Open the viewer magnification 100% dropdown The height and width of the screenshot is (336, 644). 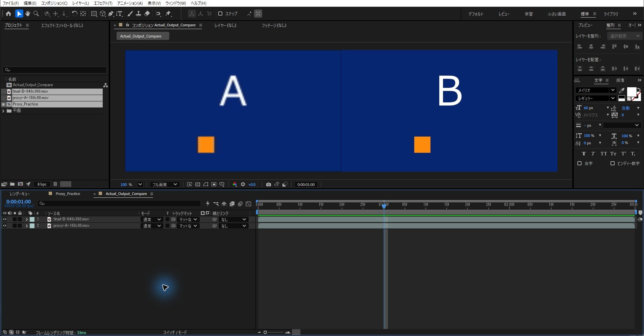pos(140,185)
